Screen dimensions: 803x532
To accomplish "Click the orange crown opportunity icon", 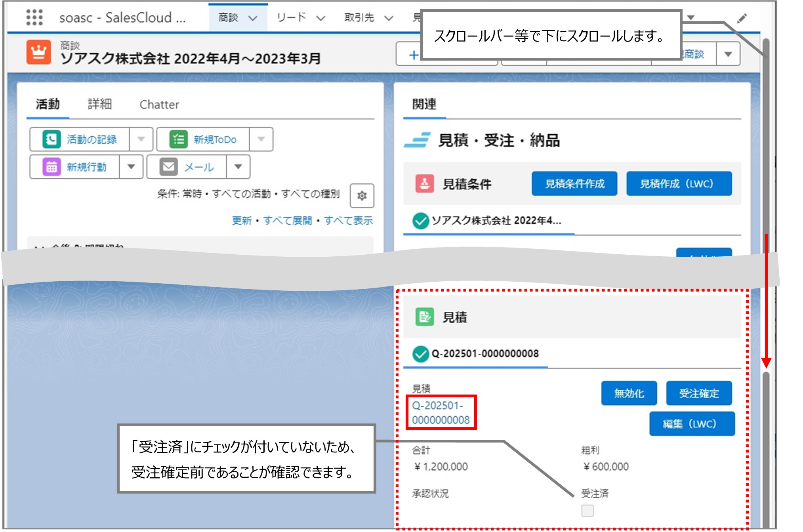I will 39,52.
